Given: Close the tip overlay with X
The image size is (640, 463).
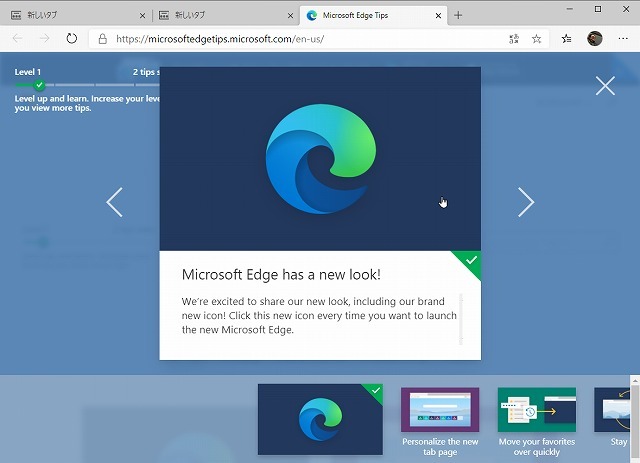Looking at the screenshot, I should (x=605, y=86).
